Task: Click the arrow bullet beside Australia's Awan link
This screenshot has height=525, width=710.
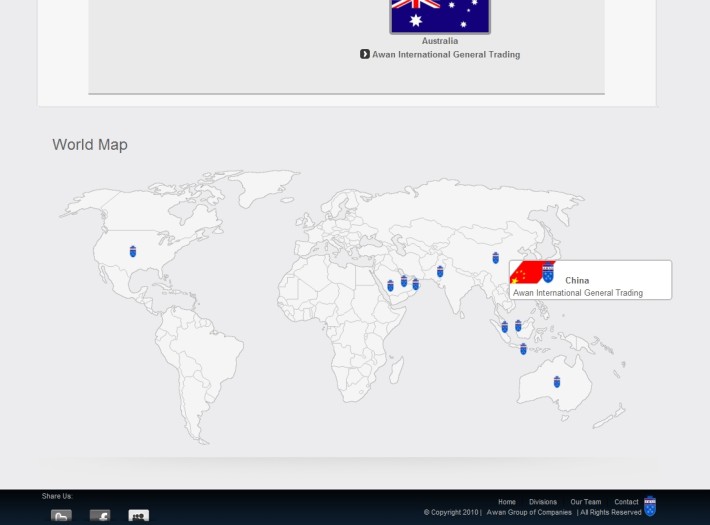Action: [365, 54]
